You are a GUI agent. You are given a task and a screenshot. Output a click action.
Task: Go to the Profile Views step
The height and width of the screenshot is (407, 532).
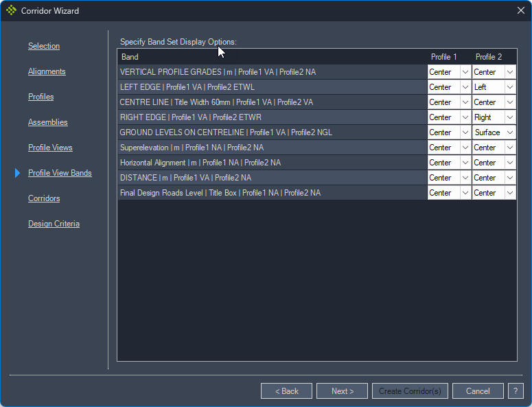(50, 148)
